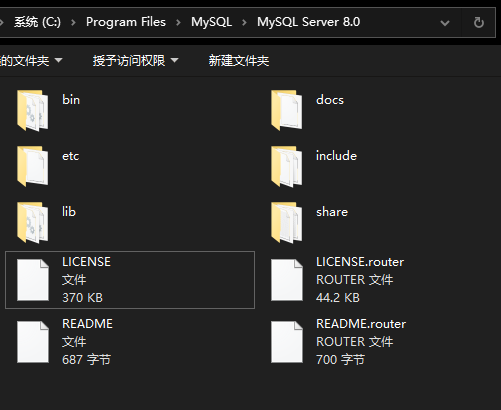The width and height of the screenshot is (501, 410).
Task: Open the share folder icon
Action: 287,222
